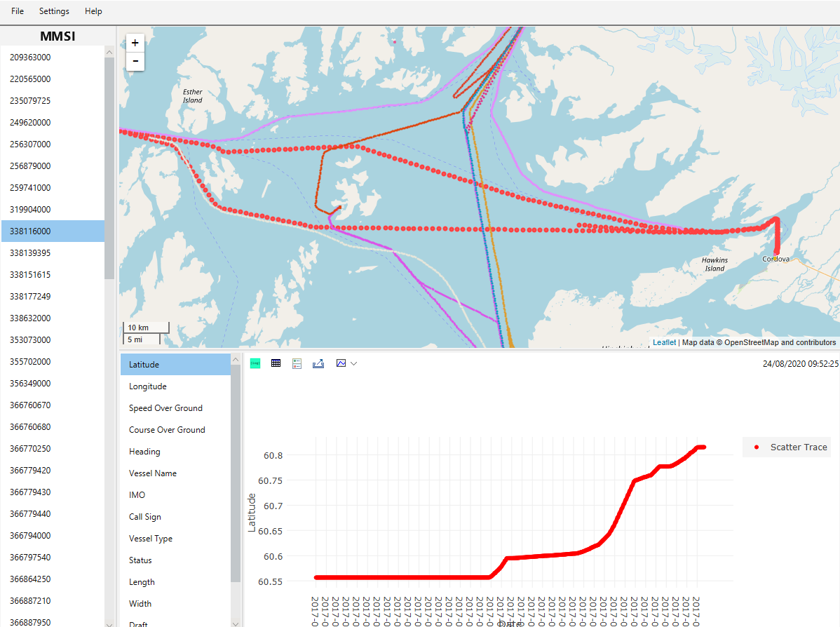Toggle Scatter Trace red legend marker

pos(756,447)
